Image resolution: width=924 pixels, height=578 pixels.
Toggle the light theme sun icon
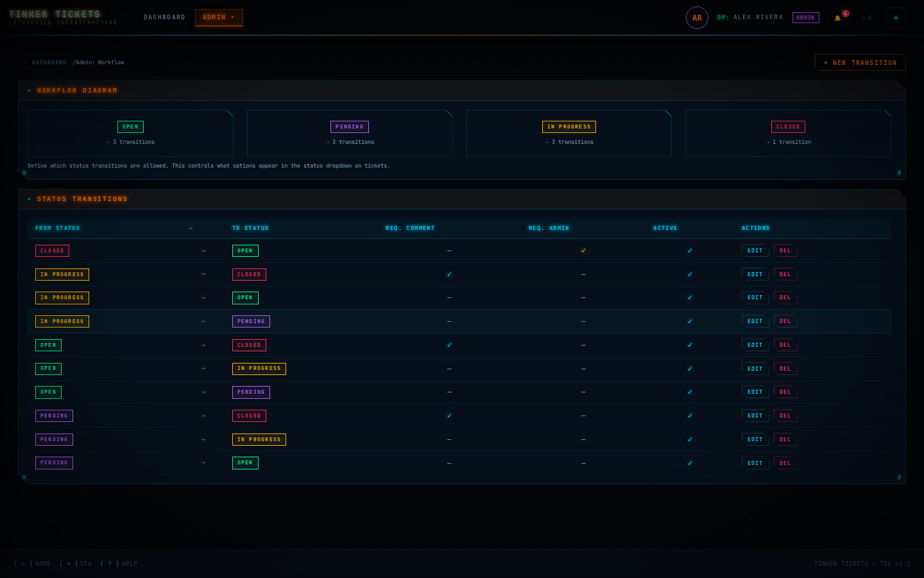point(896,18)
